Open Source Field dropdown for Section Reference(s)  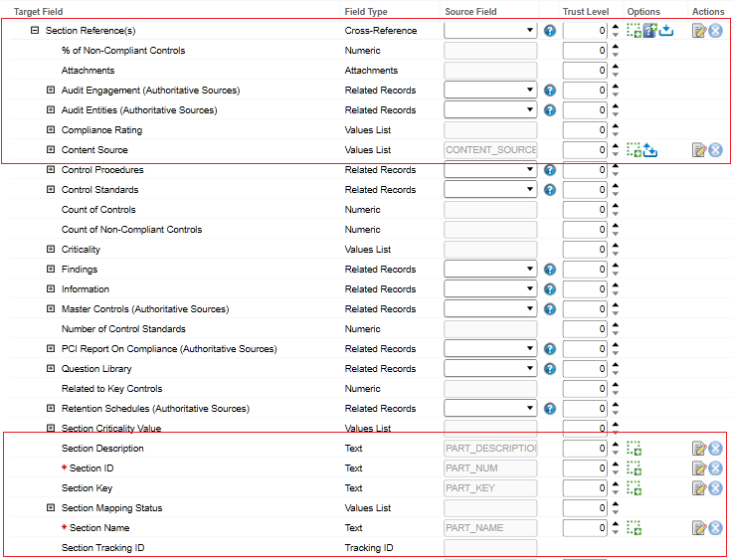pos(490,31)
